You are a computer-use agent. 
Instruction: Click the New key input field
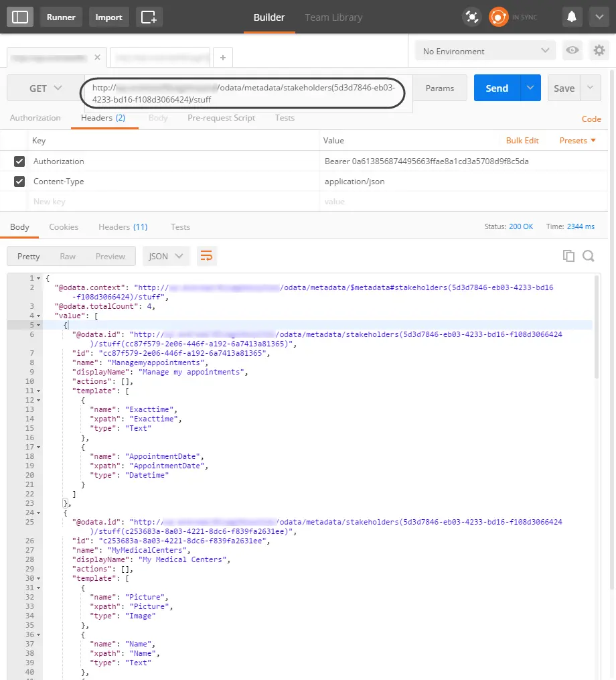(x=173, y=201)
